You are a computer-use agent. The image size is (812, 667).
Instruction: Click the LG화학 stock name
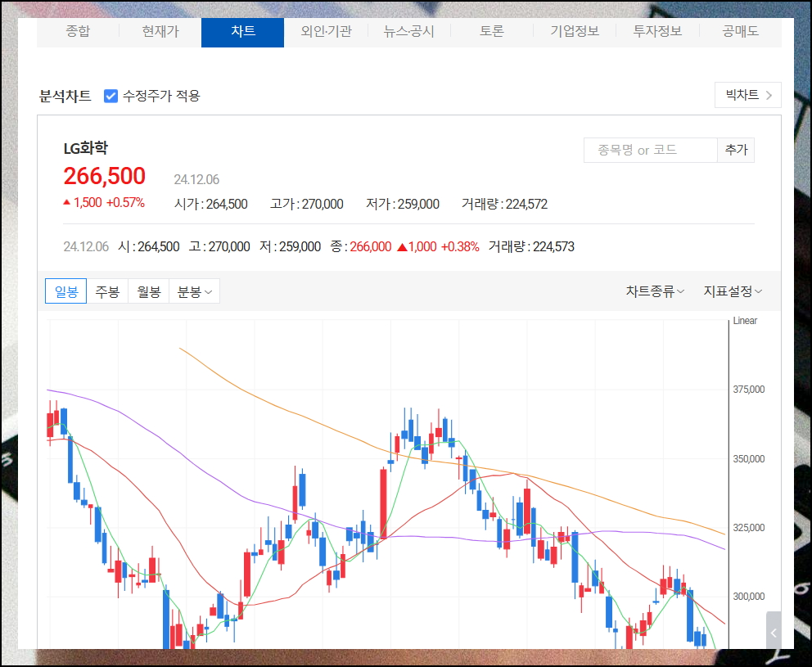[85, 149]
